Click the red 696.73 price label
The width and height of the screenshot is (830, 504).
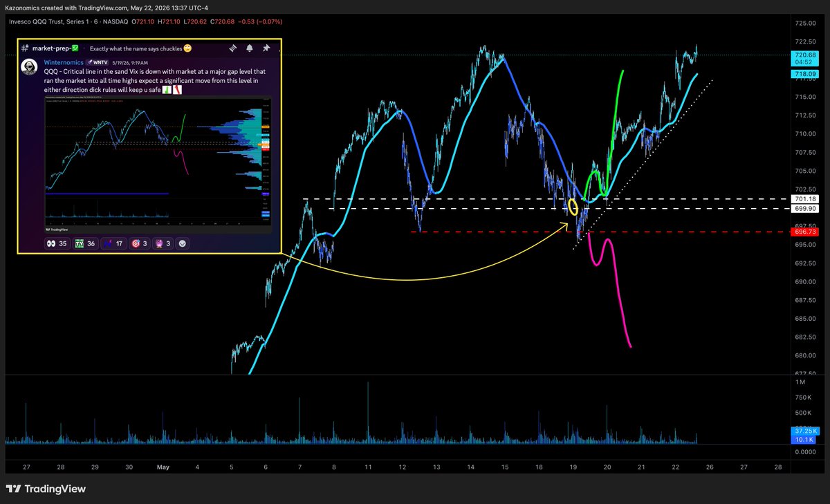click(806, 232)
